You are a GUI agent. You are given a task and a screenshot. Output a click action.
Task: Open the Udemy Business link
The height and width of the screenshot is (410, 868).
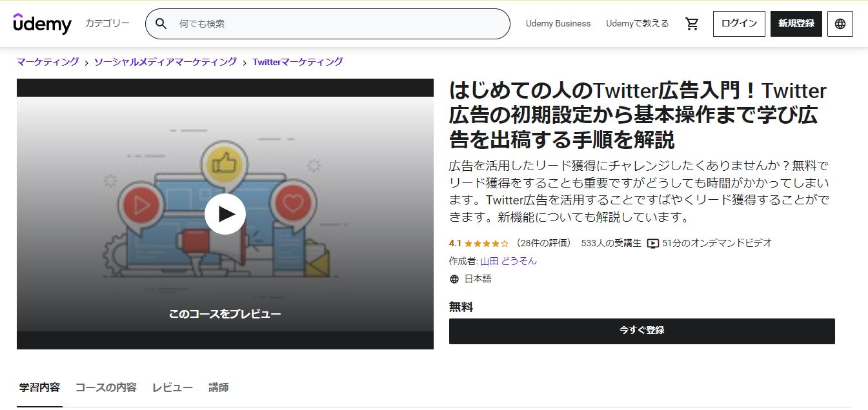[x=558, y=23]
